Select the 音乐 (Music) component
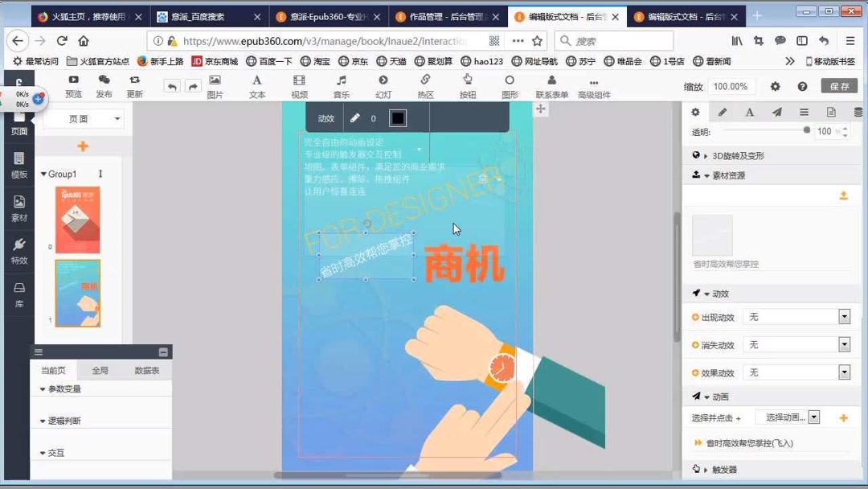The height and width of the screenshot is (489, 868). 342,86
